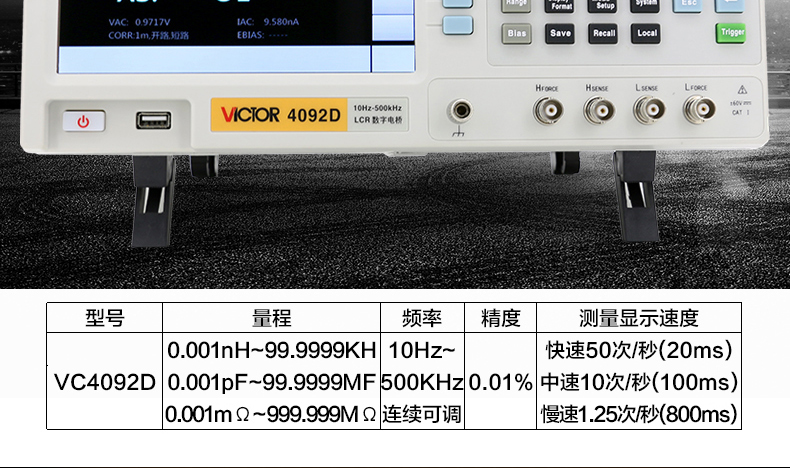Click the ground terminal jack

point(460,111)
